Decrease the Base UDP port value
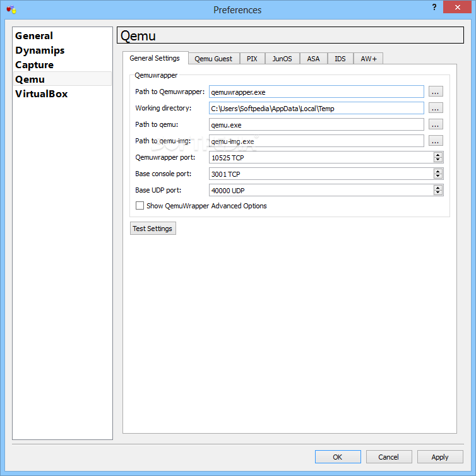The image size is (476, 476). (437, 193)
